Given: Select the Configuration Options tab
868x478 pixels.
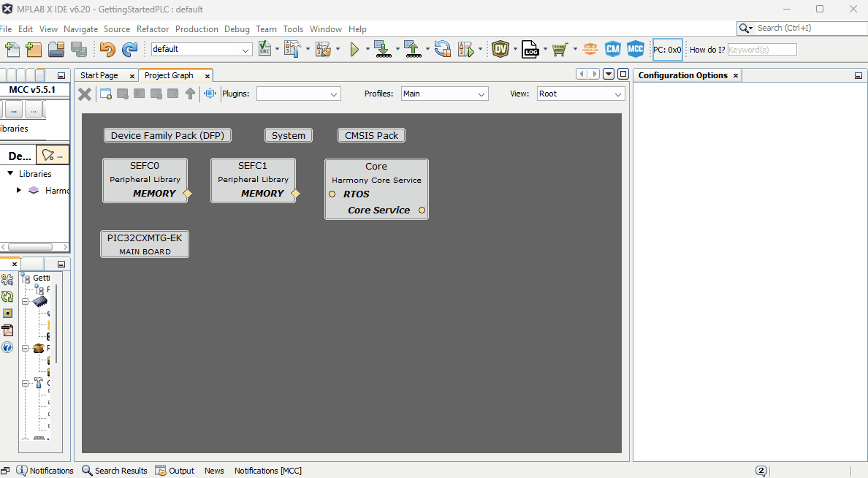Looking at the screenshot, I should tap(682, 75).
